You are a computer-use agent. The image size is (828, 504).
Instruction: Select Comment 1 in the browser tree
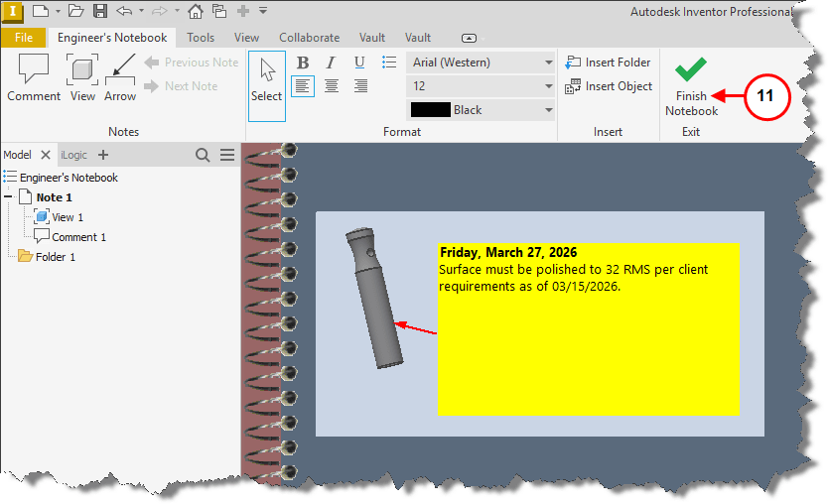[x=78, y=237]
